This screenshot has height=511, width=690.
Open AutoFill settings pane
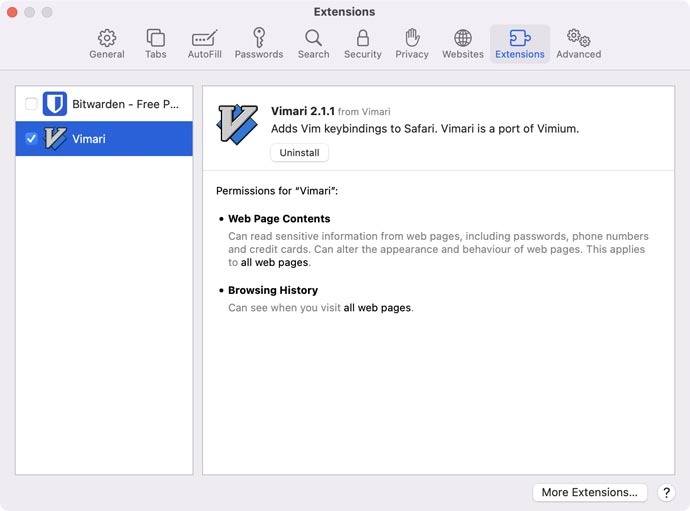point(204,43)
